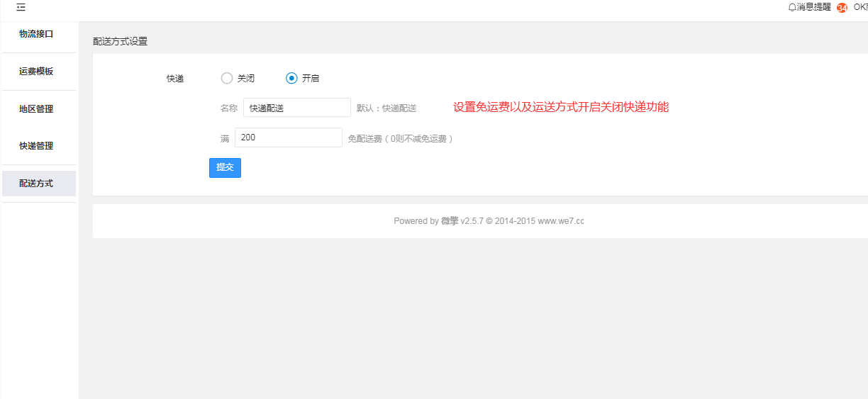Go to 运费模板 in the sidebar
The image size is (868, 399).
coord(36,72)
